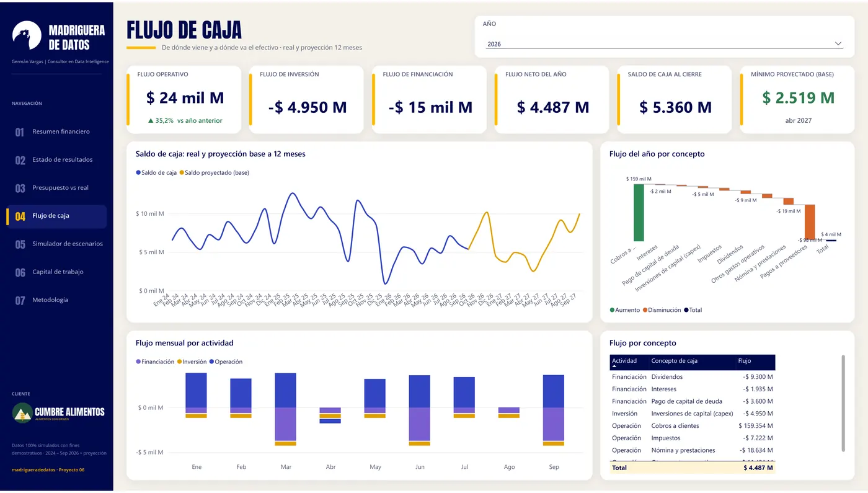Click the -$ 4.950 M capex table value

pos(758,414)
